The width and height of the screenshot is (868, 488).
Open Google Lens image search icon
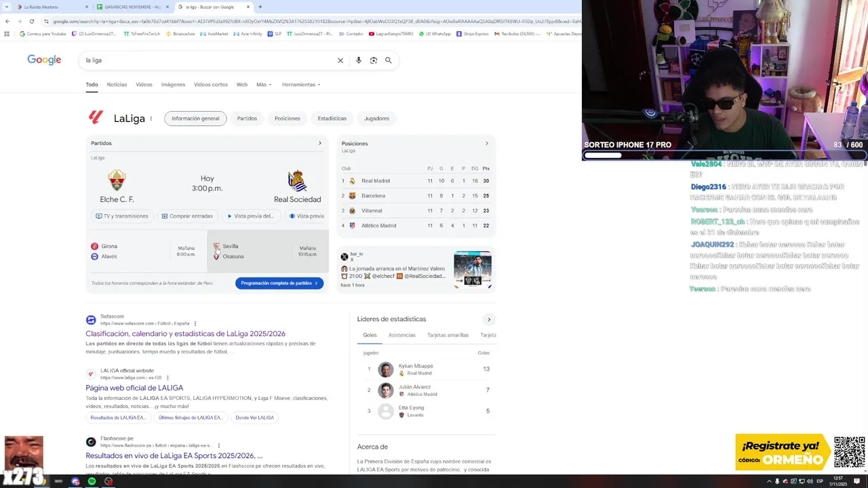(x=374, y=60)
